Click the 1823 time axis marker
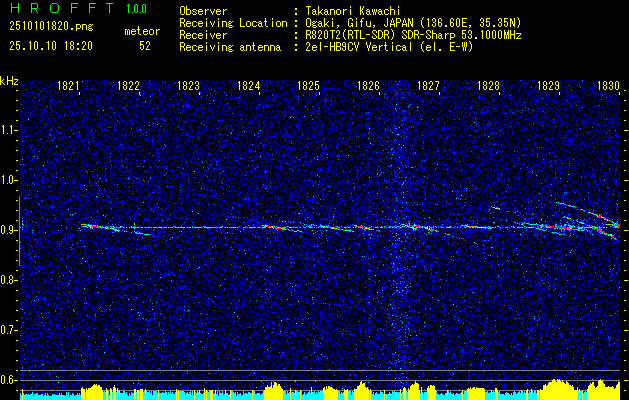629x400 pixels. (x=189, y=86)
